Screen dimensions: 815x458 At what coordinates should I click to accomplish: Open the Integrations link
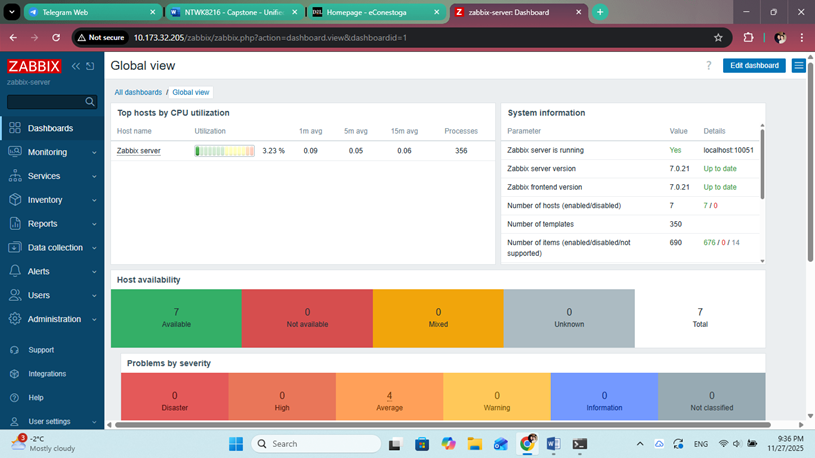point(47,374)
